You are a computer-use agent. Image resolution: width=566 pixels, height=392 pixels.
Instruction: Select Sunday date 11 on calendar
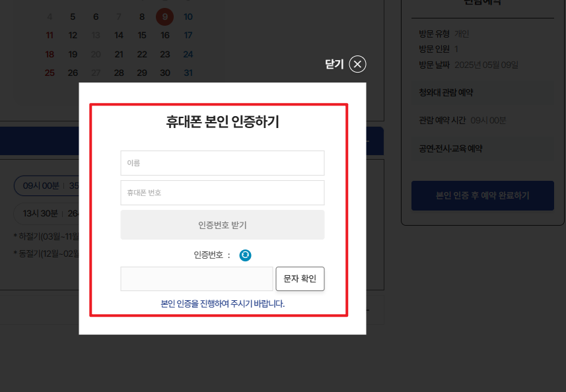pos(50,35)
